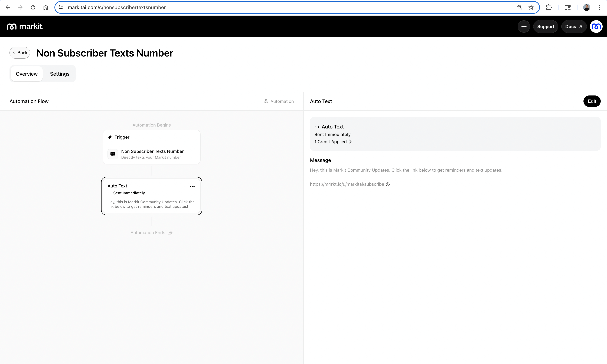The image size is (607, 364).
Task: Click the Automation label with hierarchy icon
Action: tap(279, 101)
